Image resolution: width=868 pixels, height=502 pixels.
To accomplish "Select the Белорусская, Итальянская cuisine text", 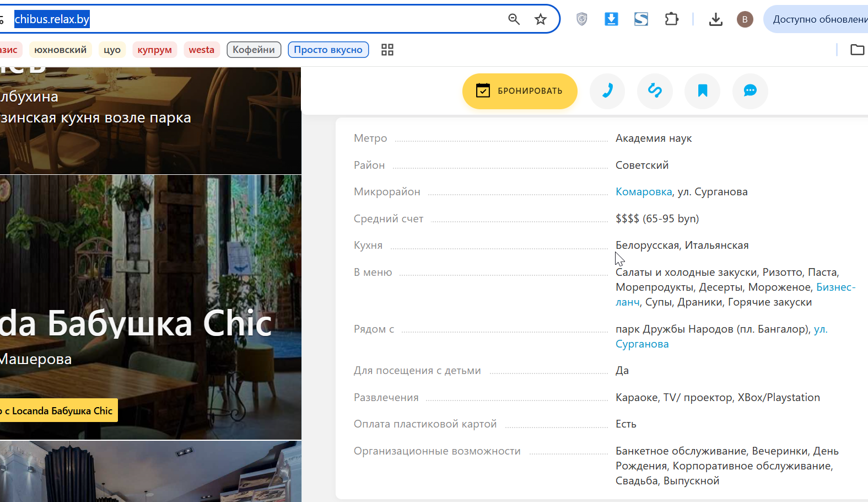I will point(682,245).
